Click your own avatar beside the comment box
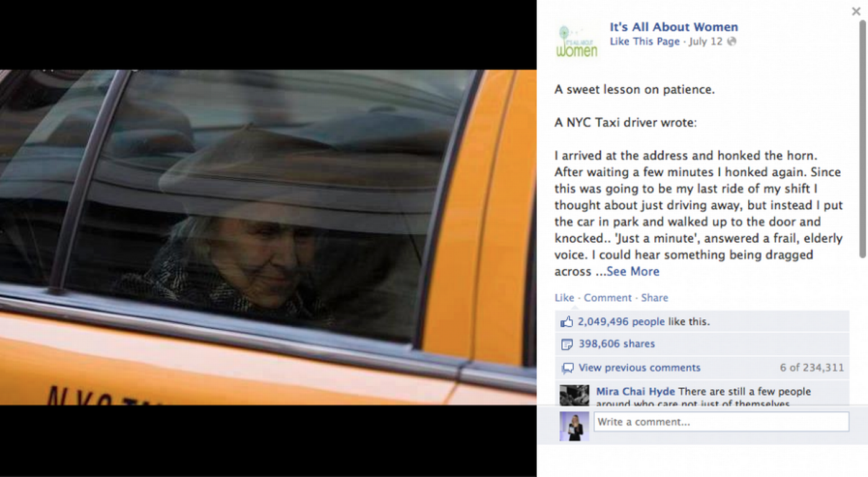The height and width of the screenshot is (477, 868). coord(574,426)
